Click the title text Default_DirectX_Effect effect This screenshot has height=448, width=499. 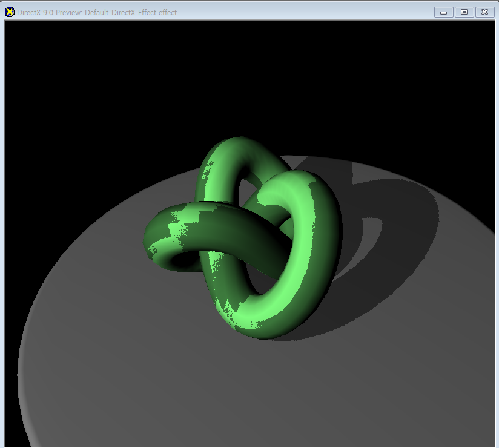click(x=131, y=12)
